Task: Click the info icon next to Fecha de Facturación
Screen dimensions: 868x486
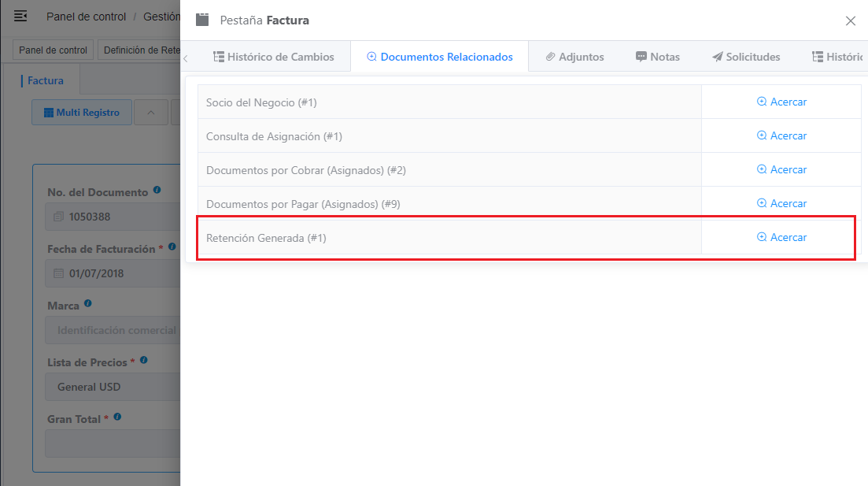Action: coord(172,247)
